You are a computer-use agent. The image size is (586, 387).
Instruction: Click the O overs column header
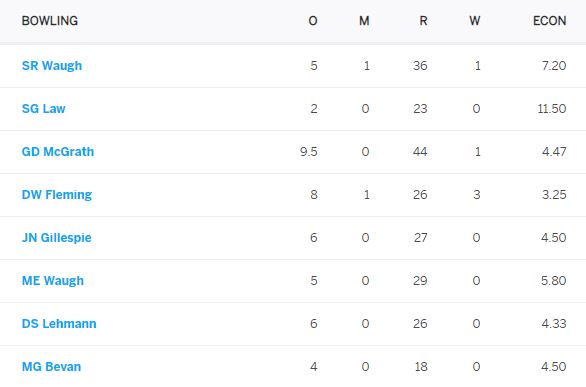(x=313, y=21)
